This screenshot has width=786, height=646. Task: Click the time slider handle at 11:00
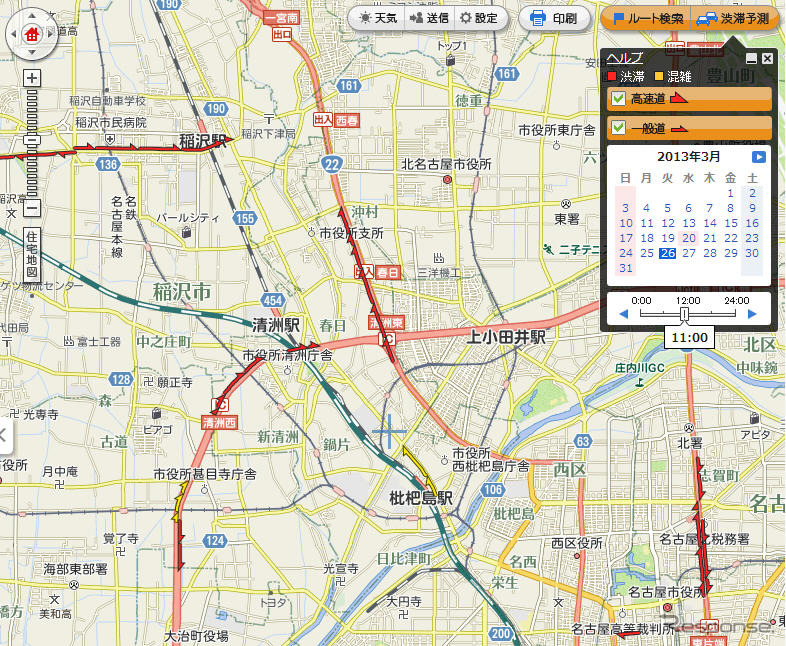tap(685, 314)
